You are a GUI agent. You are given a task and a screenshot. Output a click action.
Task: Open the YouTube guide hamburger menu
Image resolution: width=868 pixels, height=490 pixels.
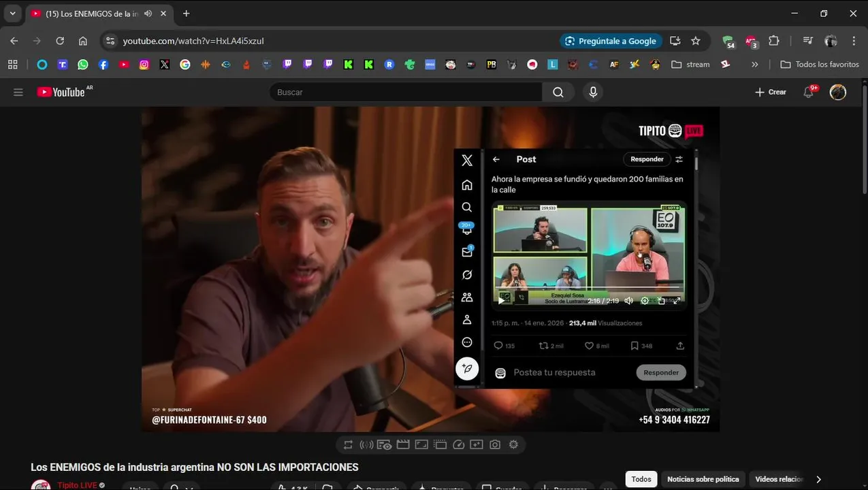pyautogui.click(x=18, y=92)
